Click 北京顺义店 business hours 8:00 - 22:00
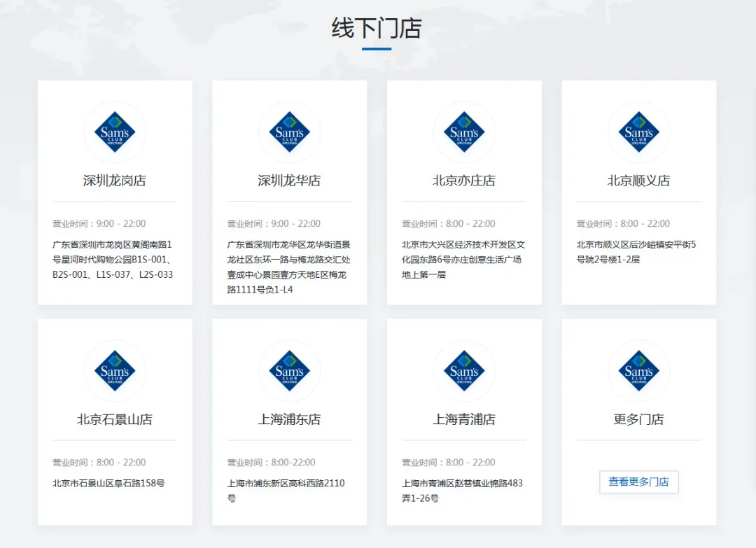Screen dimensions: 756x548 (x=623, y=224)
